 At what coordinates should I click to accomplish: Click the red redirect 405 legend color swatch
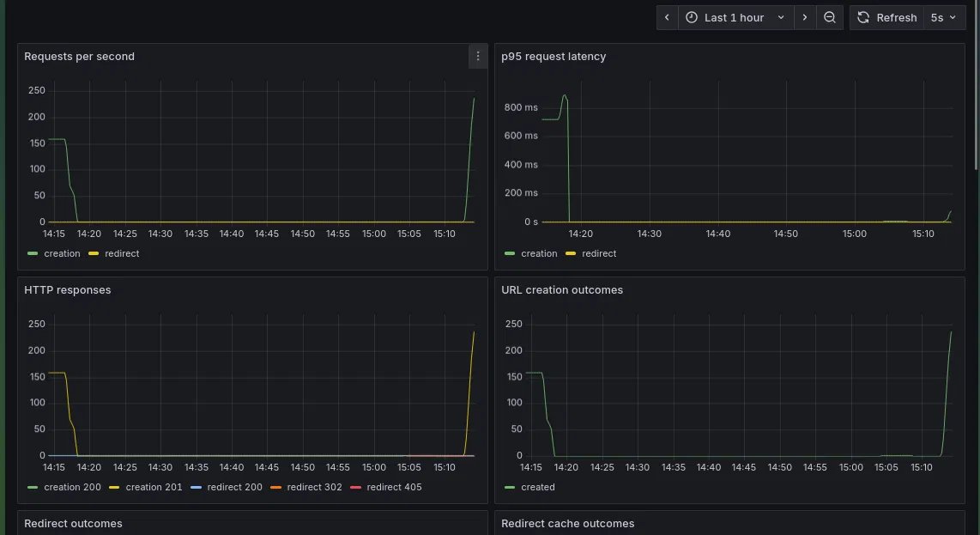pos(355,488)
